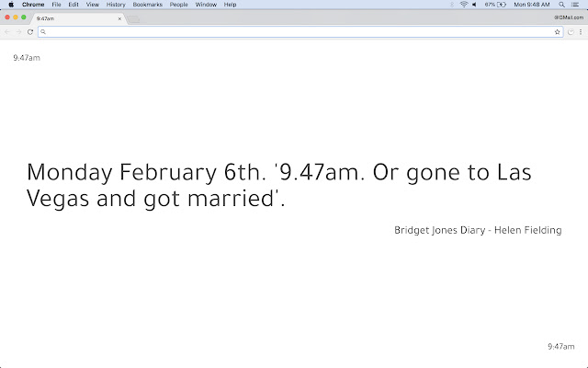Open a new tab
The image size is (588, 368).
(134, 18)
